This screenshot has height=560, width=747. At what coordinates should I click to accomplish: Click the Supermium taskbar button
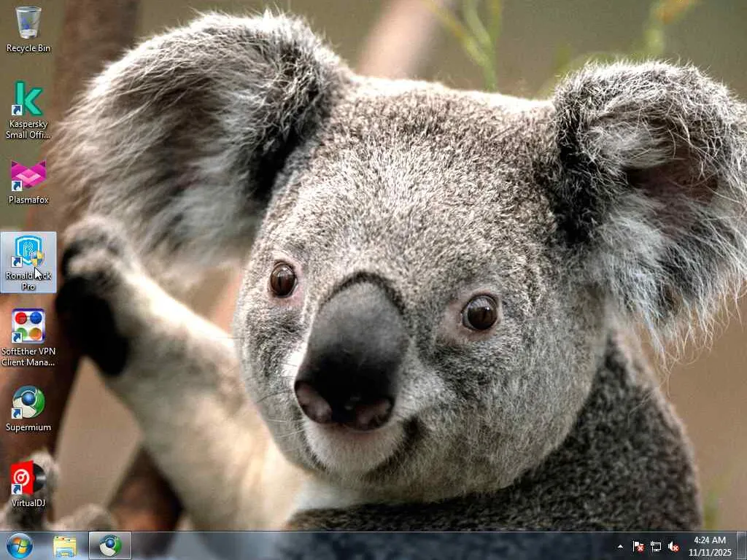pos(110,546)
